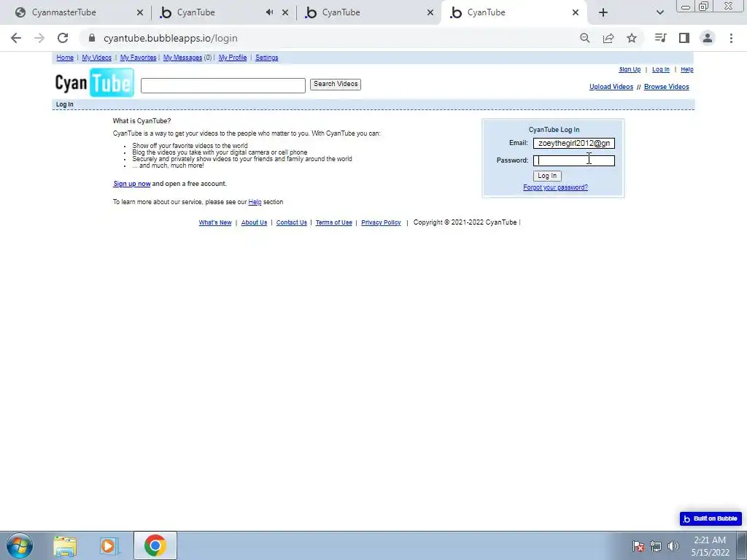Click the address bar URL text
Screen dimensions: 747x560
[171, 38]
